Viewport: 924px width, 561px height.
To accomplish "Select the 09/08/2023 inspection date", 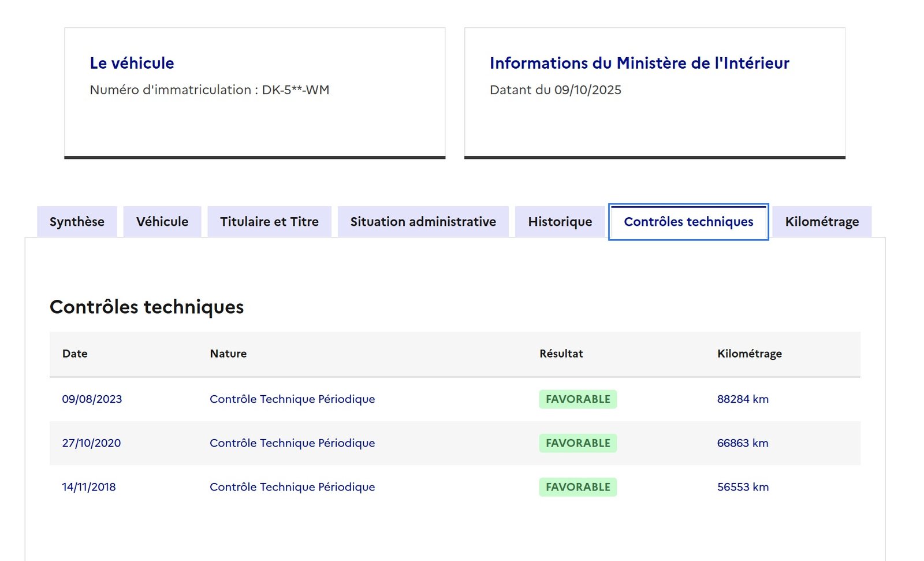I will point(92,399).
